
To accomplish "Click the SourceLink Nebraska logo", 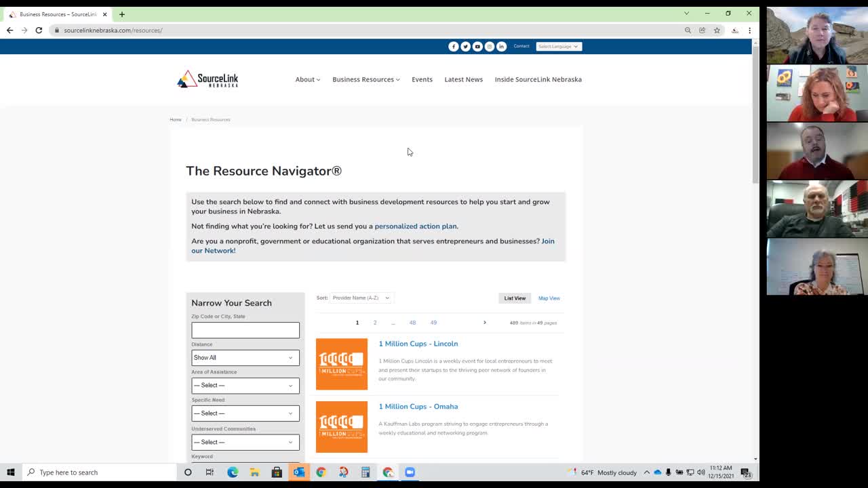I will [208, 79].
